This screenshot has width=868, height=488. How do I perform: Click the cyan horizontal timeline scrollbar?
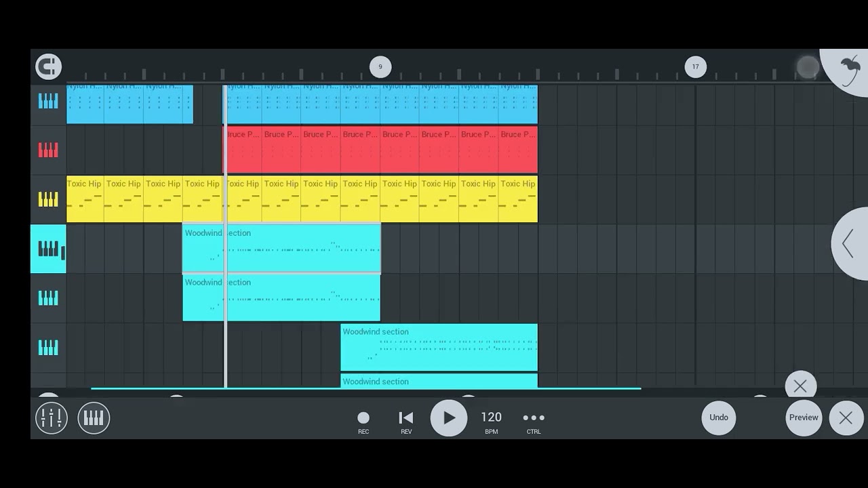366,388
